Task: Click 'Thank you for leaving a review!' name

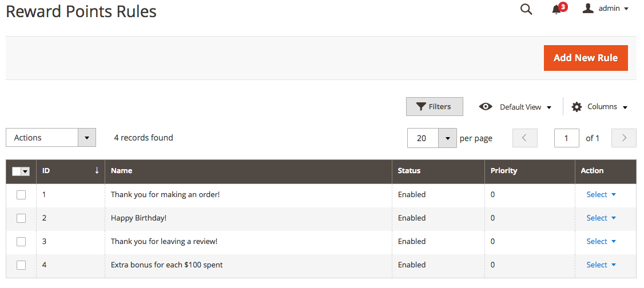Action: pos(164,241)
